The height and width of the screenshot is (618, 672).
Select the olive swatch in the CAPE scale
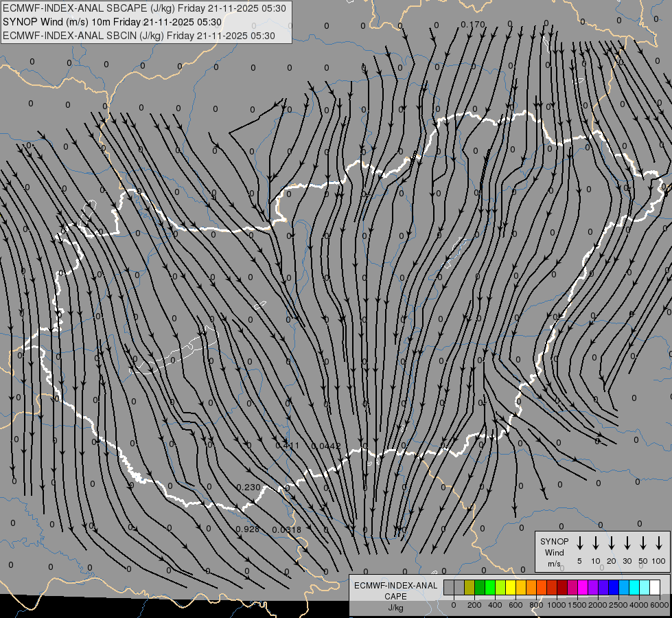pyautogui.click(x=470, y=587)
